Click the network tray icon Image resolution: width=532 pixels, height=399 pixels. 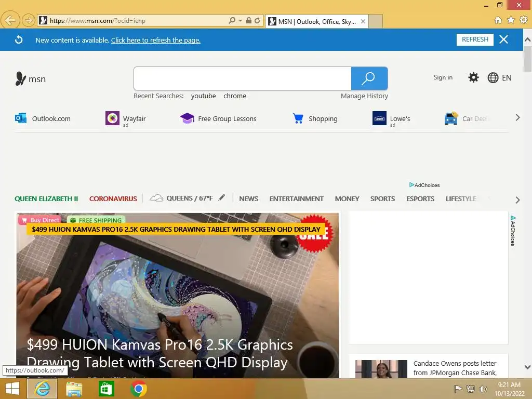click(x=471, y=389)
